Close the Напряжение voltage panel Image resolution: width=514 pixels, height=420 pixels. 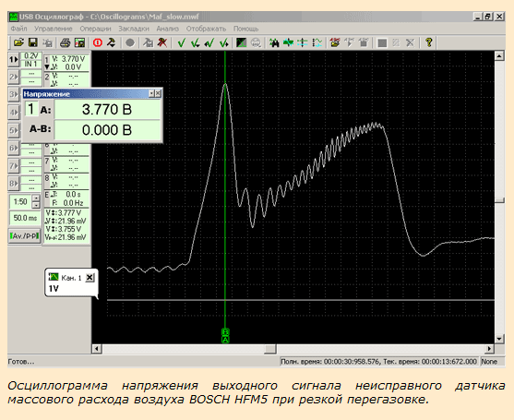[158, 94]
